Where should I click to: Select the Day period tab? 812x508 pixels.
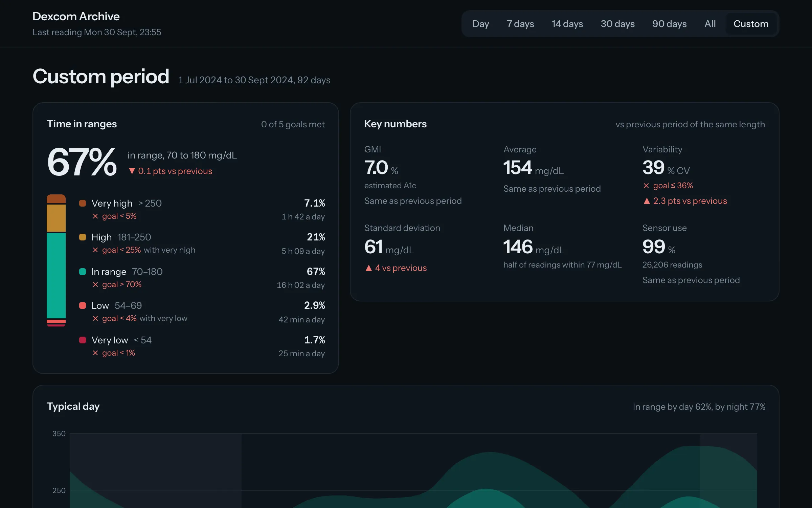[x=480, y=24]
